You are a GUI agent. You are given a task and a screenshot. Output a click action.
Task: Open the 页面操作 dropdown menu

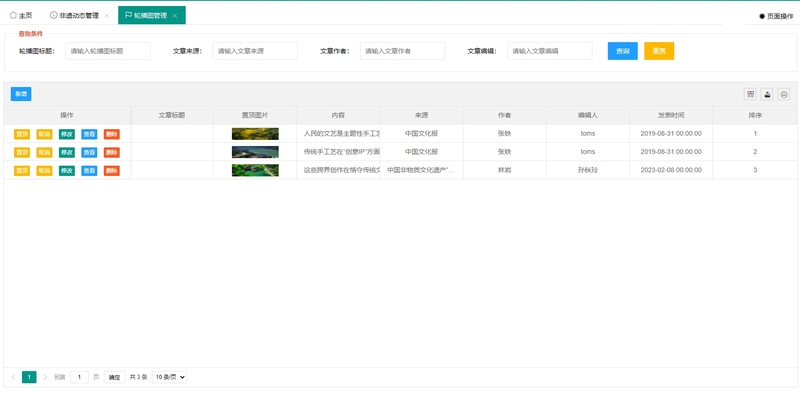pyautogui.click(x=776, y=16)
